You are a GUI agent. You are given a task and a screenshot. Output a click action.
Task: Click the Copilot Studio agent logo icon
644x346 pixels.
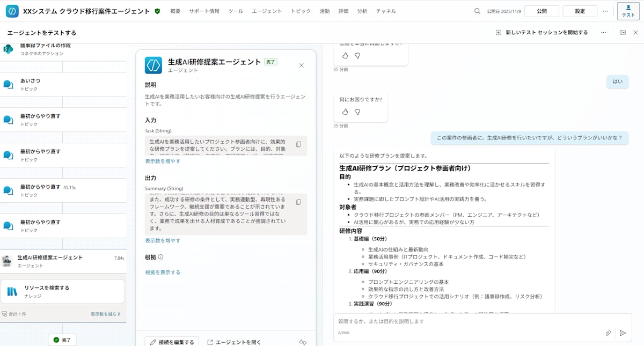[12, 11]
